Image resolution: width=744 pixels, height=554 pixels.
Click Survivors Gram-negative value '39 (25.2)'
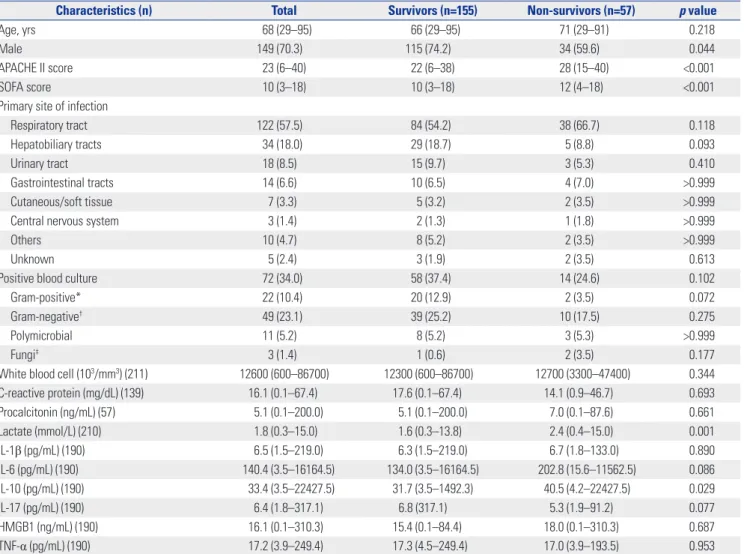pos(431,316)
